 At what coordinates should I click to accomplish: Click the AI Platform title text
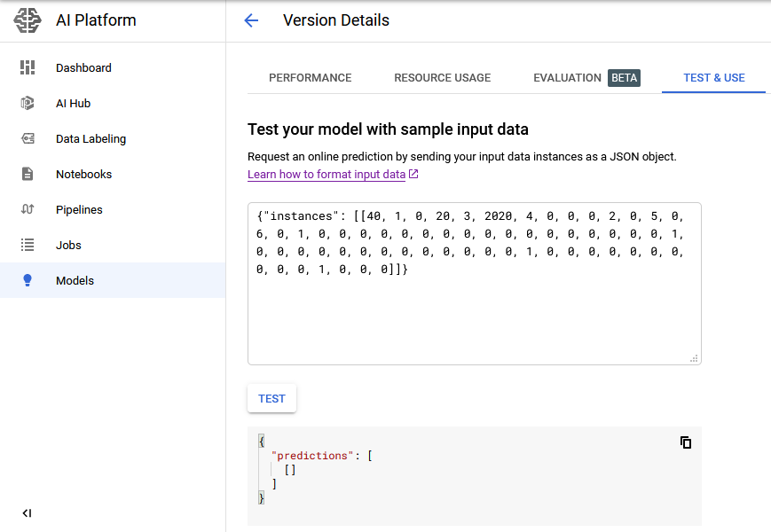[x=96, y=20]
